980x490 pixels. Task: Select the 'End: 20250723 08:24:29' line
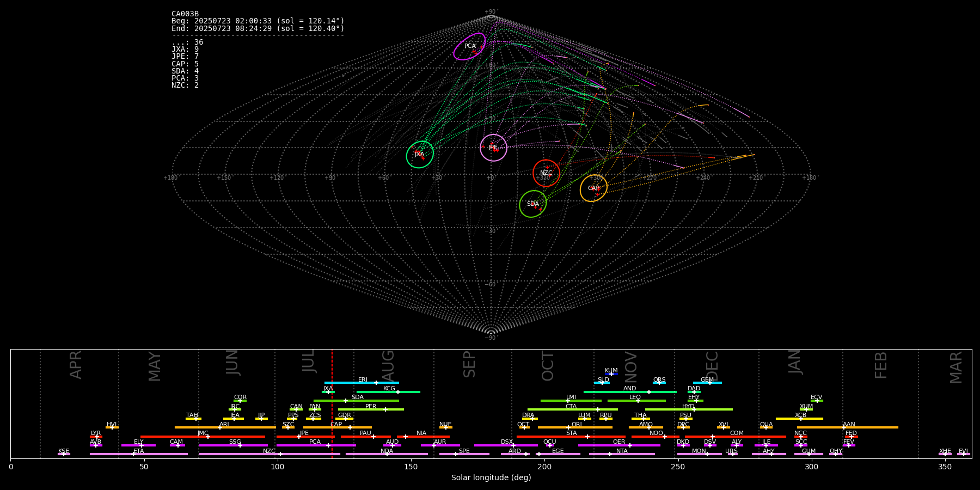(x=258, y=28)
